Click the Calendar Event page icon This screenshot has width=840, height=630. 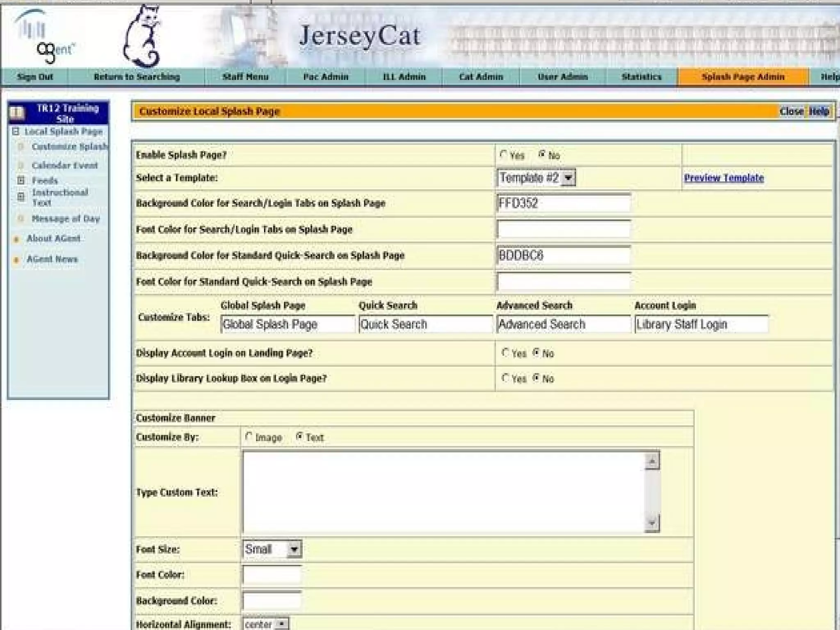coord(21,166)
